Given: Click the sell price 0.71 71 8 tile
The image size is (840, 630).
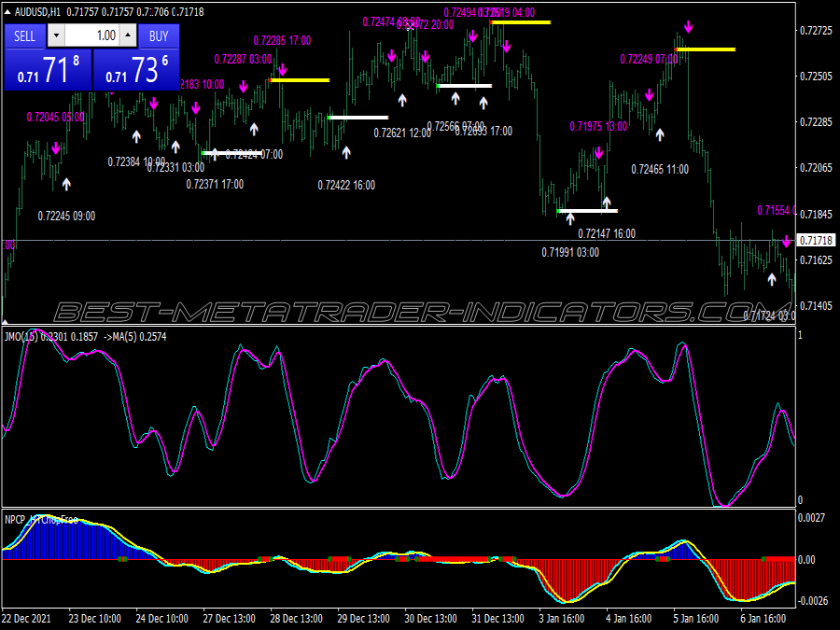Looking at the screenshot, I should coord(49,70).
